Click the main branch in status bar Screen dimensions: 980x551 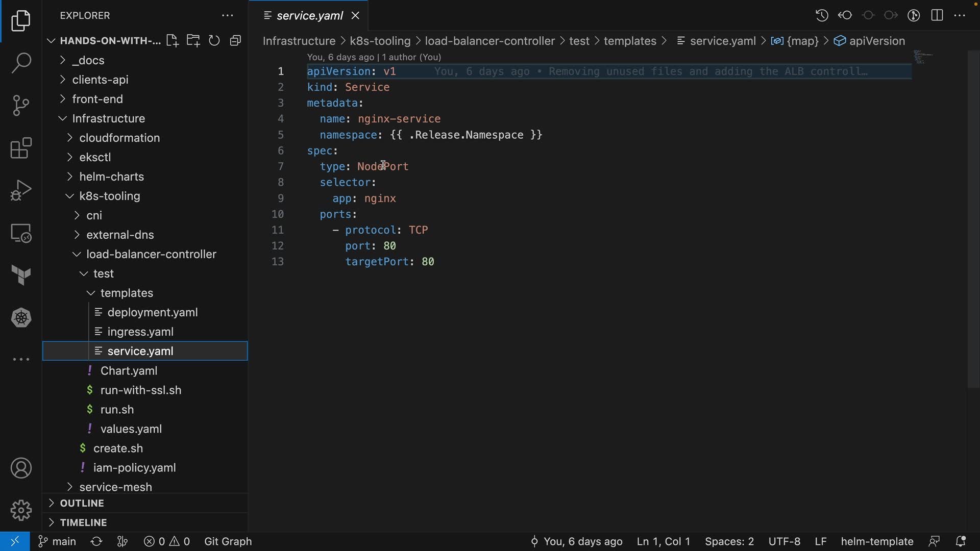point(58,541)
